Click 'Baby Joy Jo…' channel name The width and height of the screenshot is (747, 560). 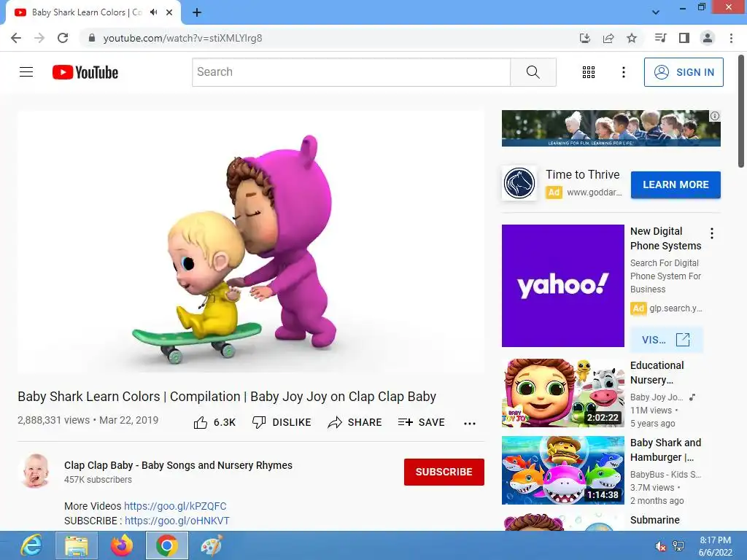[657, 397]
